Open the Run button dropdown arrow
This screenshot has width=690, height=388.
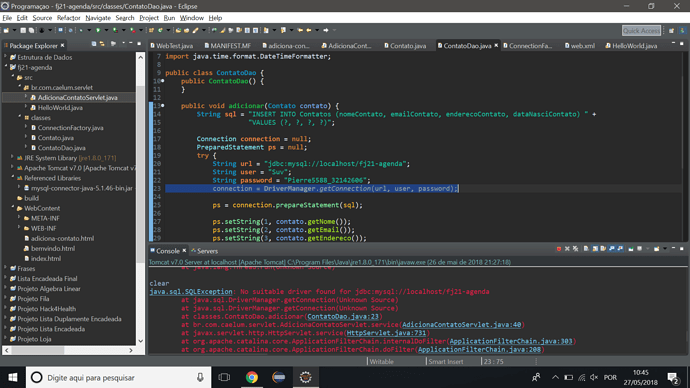tap(106, 30)
